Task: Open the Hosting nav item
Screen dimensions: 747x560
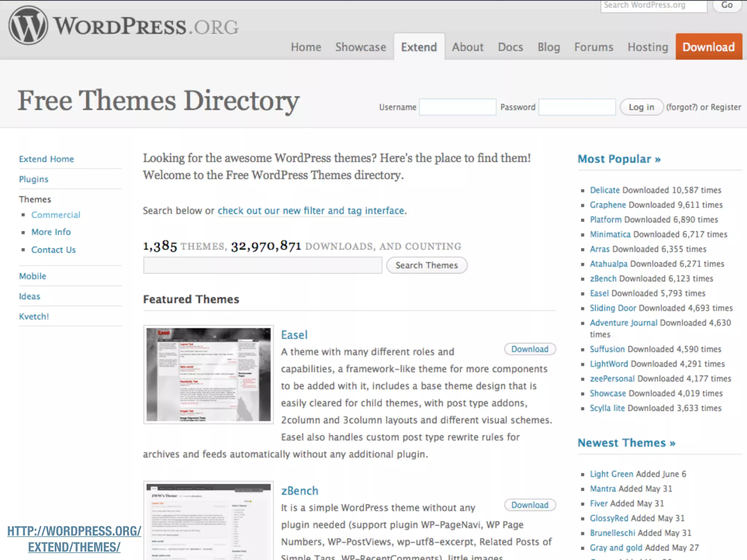Action: [x=648, y=47]
